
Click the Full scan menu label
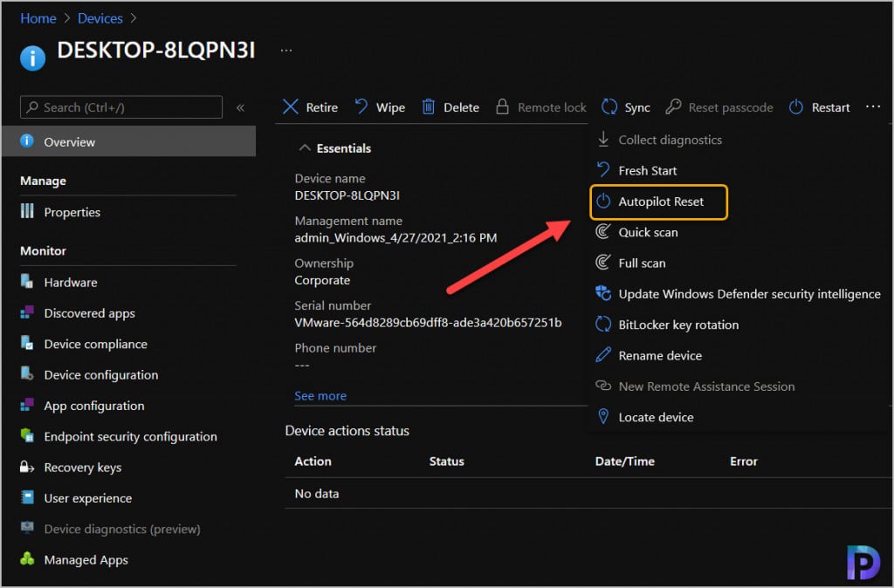[642, 263]
